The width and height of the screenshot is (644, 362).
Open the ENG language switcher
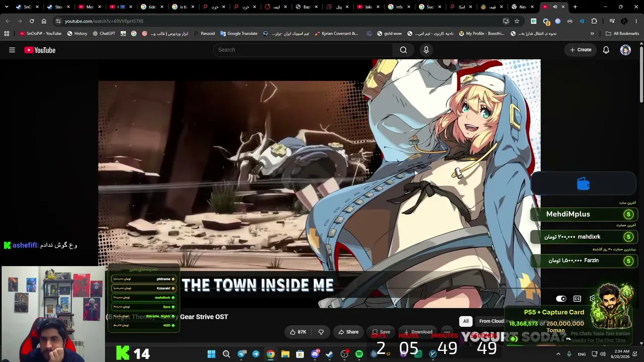click(582, 354)
